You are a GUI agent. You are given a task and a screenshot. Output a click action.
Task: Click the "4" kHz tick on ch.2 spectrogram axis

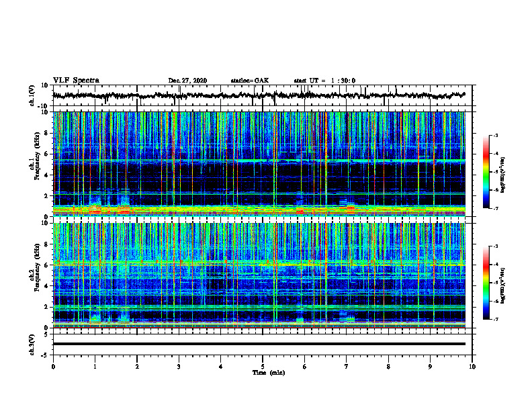click(46, 286)
